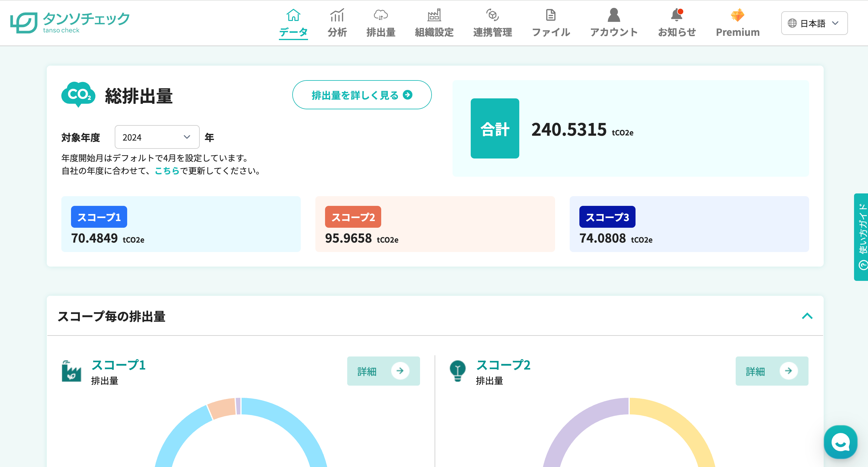Switch to the 連携管理 tab label
Viewport: 868px width, 467px height.
pyautogui.click(x=492, y=32)
